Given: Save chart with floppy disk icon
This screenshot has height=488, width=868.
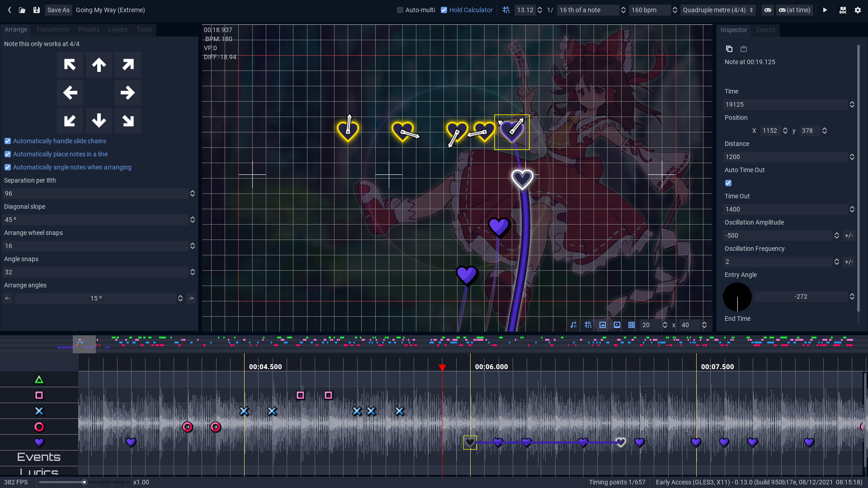Looking at the screenshot, I should tap(37, 10).
